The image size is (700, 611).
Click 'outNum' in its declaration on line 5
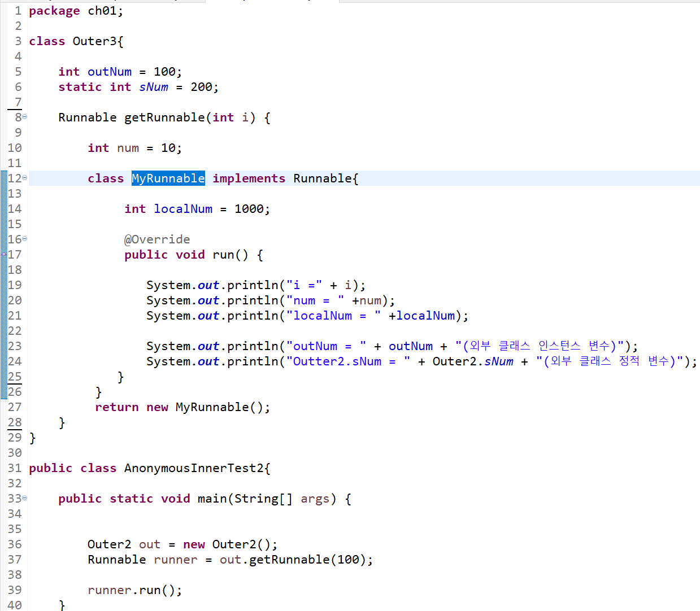pyautogui.click(x=110, y=72)
